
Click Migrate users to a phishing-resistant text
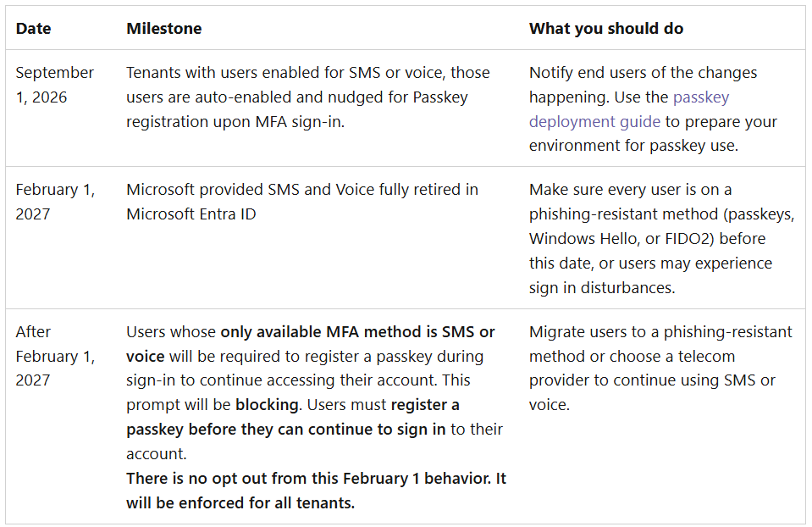(660, 331)
